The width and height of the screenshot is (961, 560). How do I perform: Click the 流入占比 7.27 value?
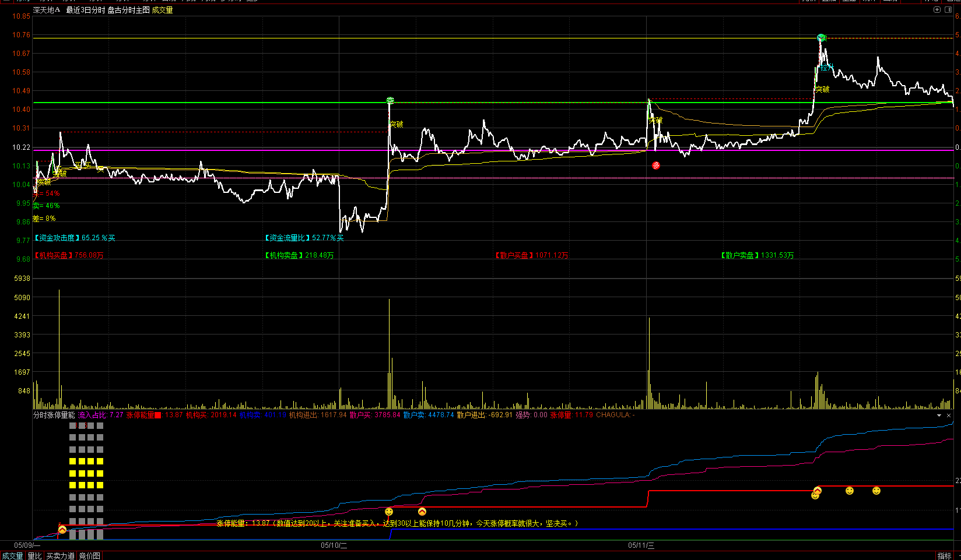100,415
